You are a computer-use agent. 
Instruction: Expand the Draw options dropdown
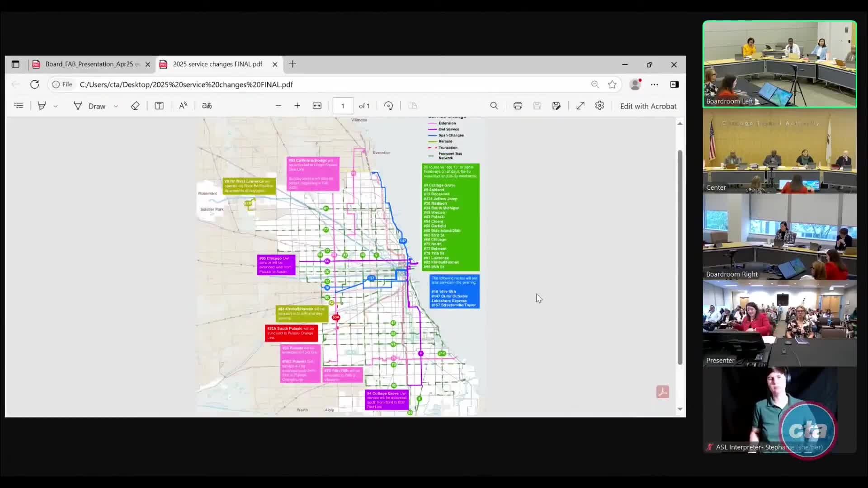click(x=116, y=106)
